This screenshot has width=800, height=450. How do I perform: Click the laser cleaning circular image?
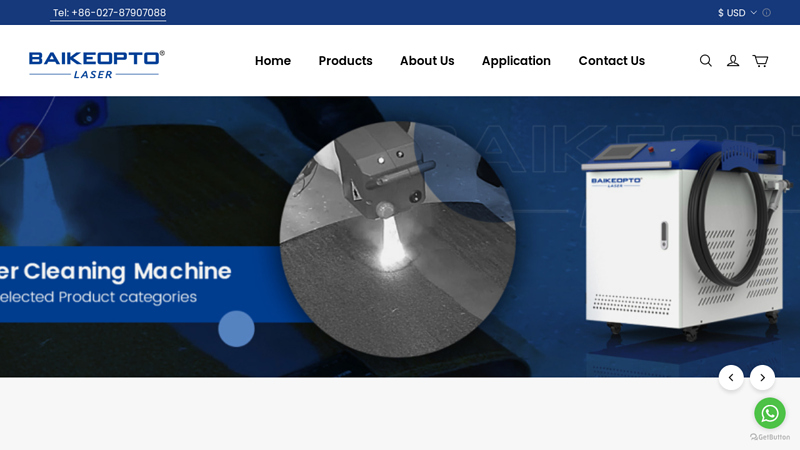pos(397,239)
